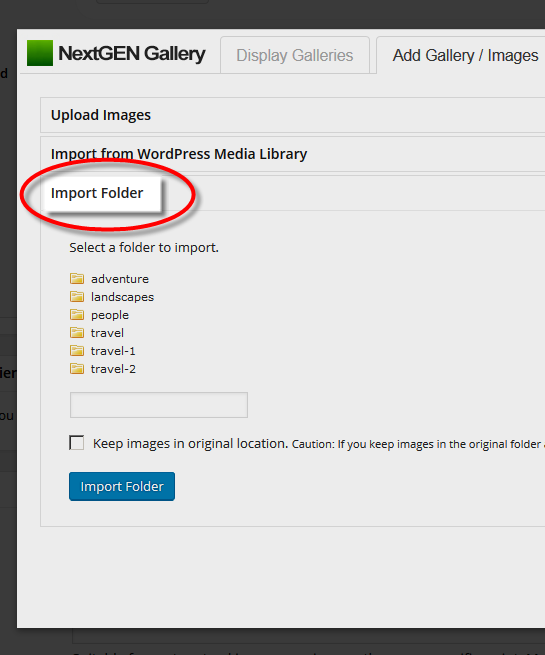Click the people folder icon

(x=77, y=314)
